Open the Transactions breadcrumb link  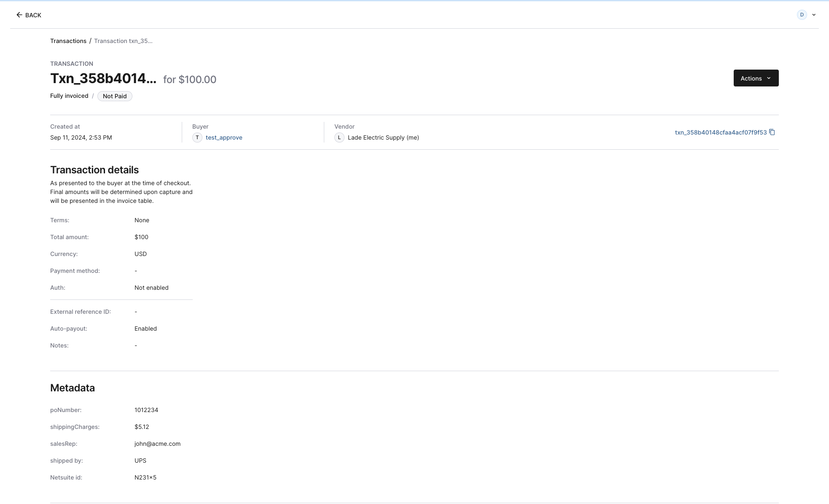tap(68, 41)
